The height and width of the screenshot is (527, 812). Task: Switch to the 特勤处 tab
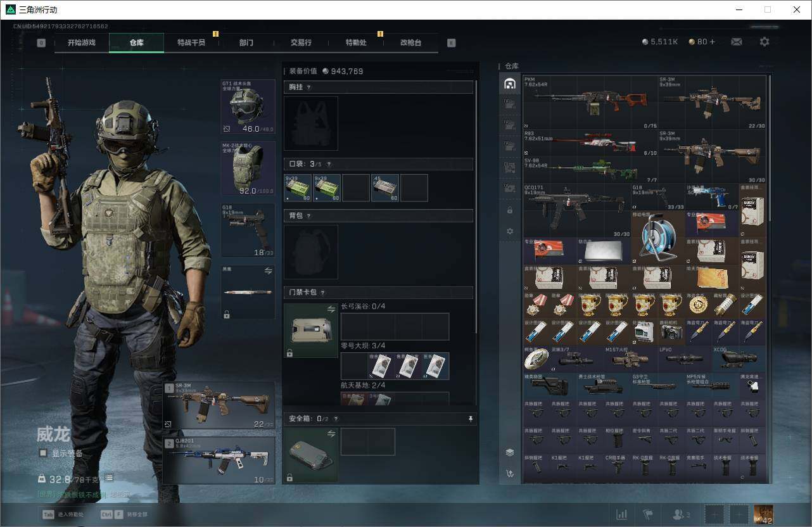click(x=356, y=42)
